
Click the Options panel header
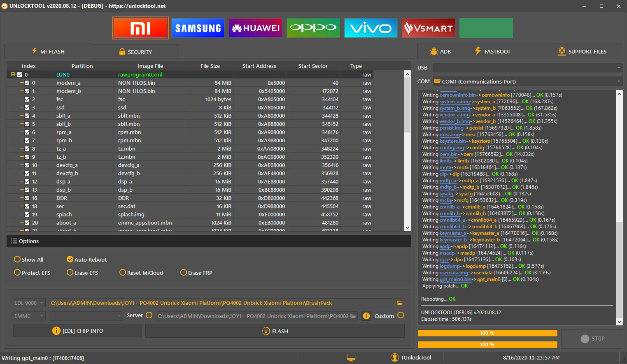click(x=209, y=241)
